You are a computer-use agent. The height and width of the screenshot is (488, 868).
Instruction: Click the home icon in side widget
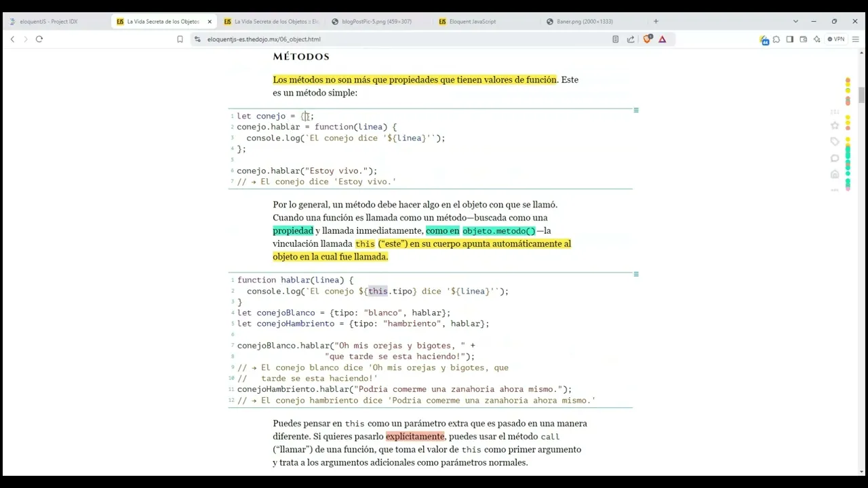tap(835, 174)
